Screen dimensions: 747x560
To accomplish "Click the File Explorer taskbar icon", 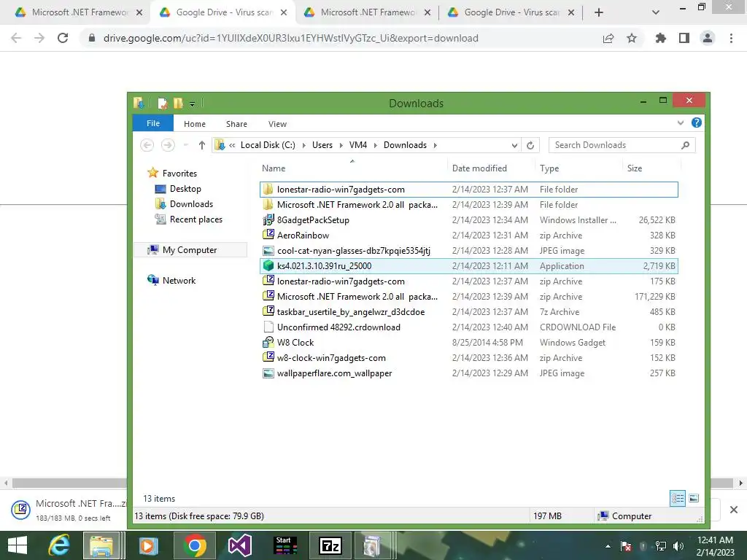I will click(101, 545).
